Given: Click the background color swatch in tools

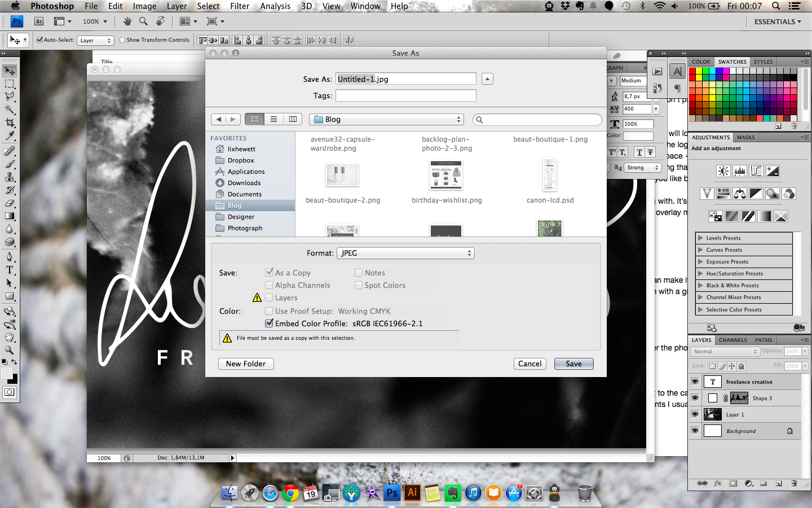Looking at the screenshot, I should click(x=14, y=380).
